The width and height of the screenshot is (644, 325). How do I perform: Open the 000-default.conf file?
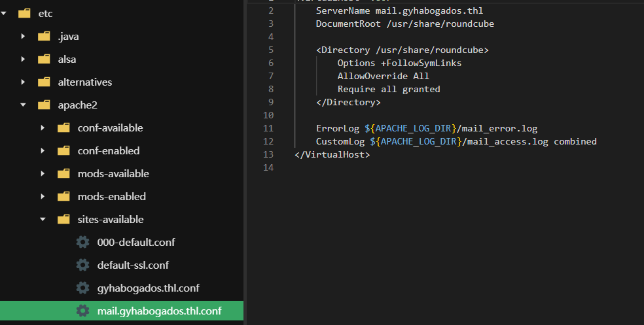(136, 242)
